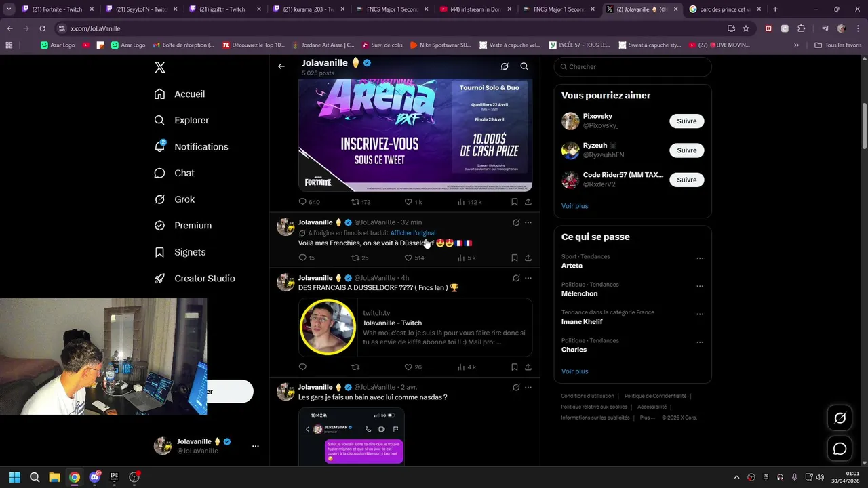The height and width of the screenshot is (488, 868).
Task: Open options for the Imane Khelif trend
Action: coord(700,314)
